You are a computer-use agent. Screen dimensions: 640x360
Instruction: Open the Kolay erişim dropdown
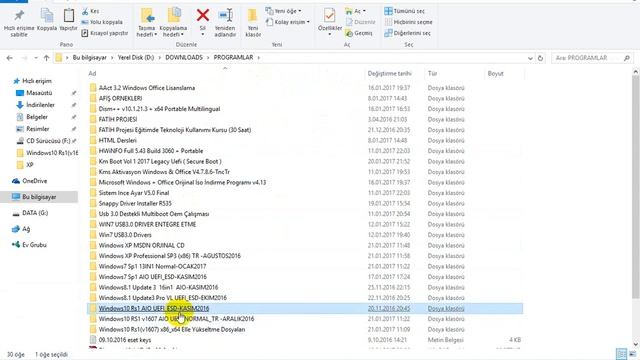[288, 22]
